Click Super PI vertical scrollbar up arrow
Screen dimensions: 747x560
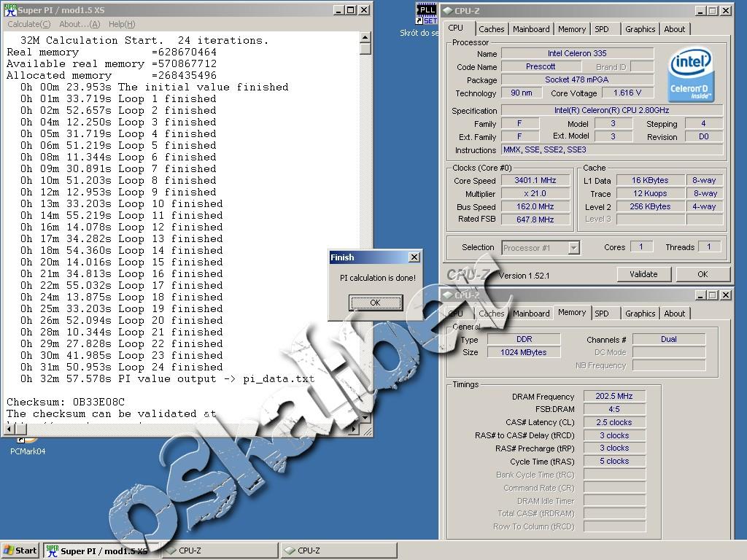click(365, 37)
